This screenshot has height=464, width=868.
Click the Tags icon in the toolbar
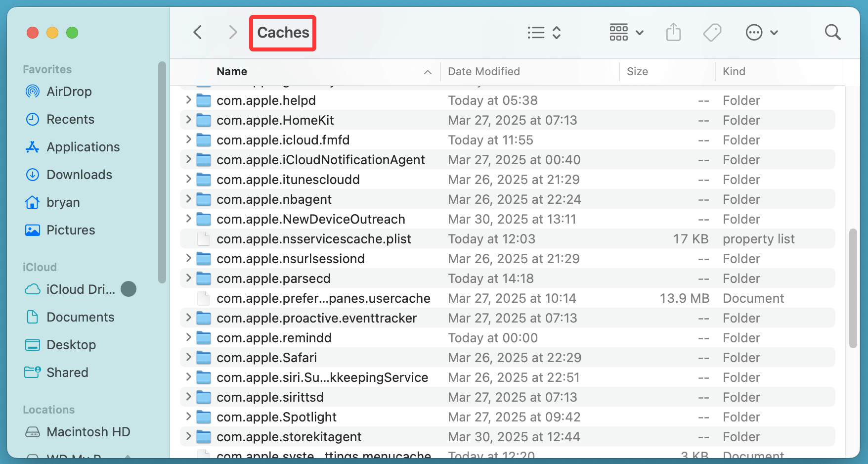coord(712,32)
